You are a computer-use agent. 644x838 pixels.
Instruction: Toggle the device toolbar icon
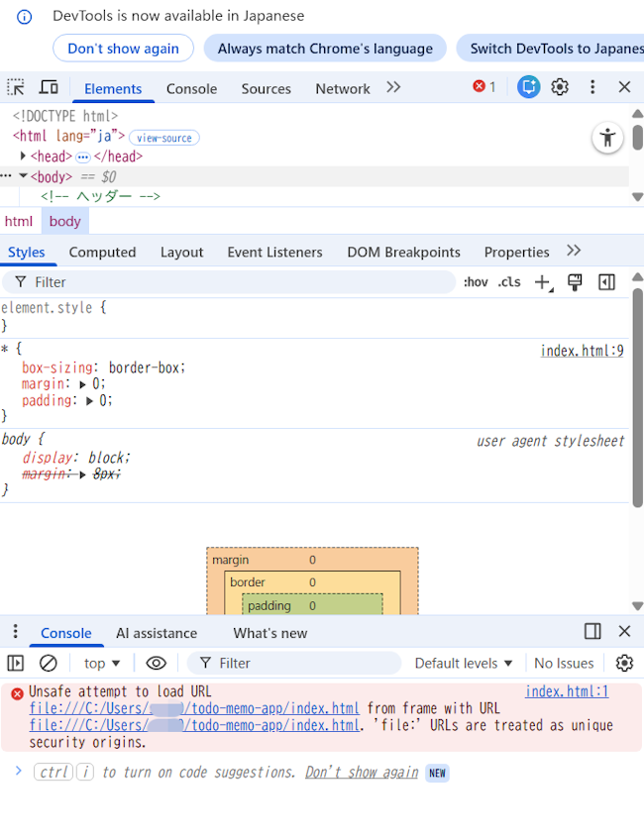point(48,87)
